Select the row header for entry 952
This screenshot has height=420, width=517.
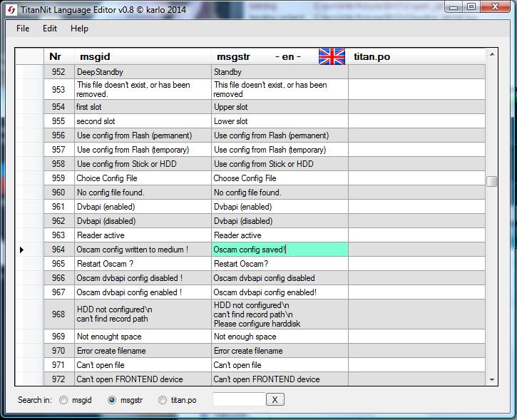(30, 72)
